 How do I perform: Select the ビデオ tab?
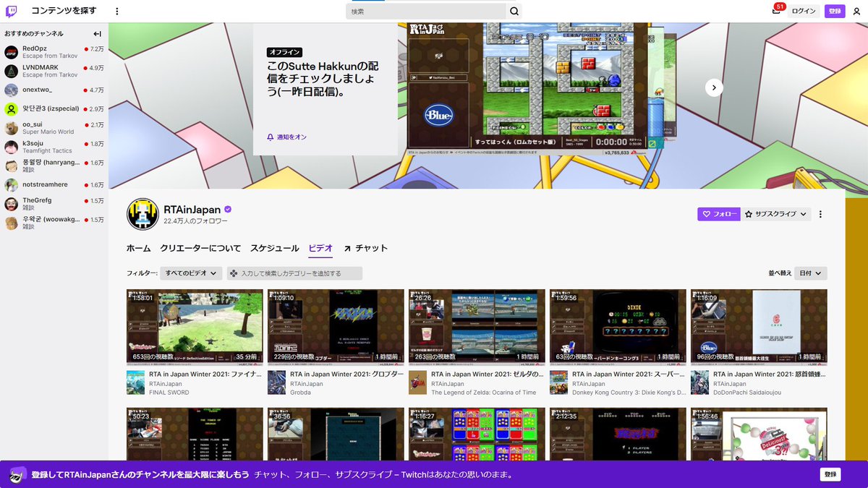coord(320,248)
